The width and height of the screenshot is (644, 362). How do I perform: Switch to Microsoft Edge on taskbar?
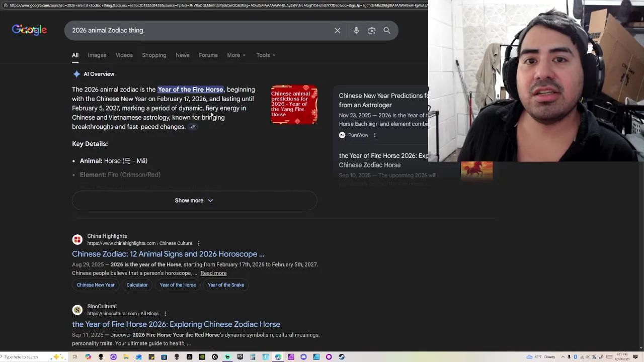pos(278,357)
